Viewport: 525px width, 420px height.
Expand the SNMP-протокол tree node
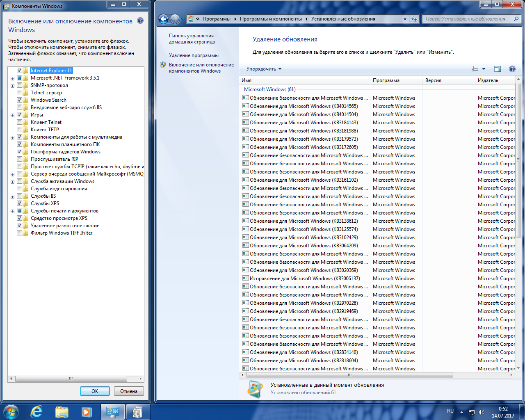[x=12, y=86]
